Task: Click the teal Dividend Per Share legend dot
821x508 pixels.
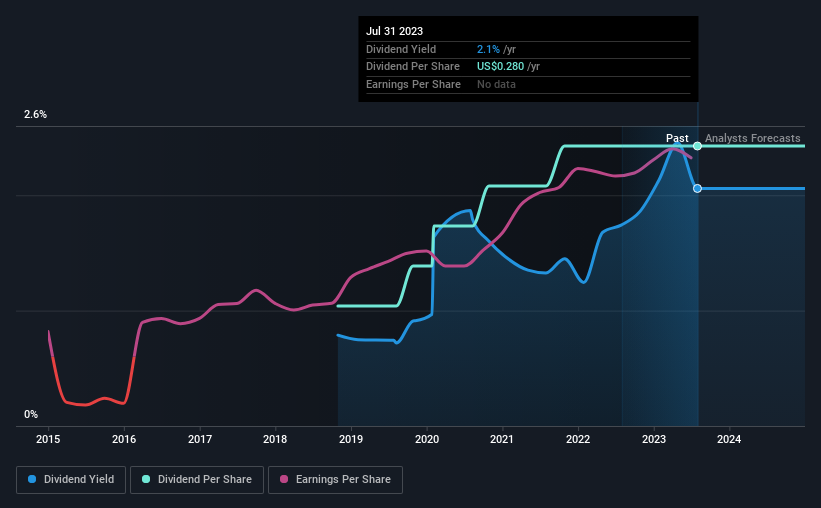Action: (146, 479)
